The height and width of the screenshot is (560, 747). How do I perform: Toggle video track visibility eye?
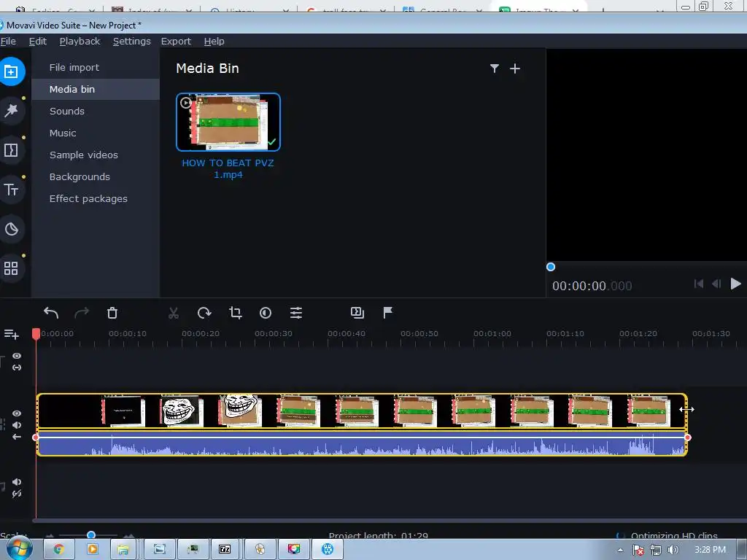17,413
